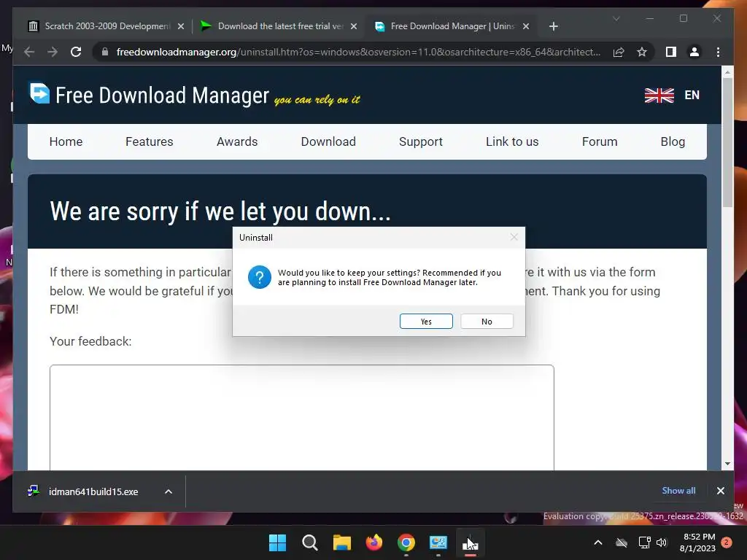Go to the Awards page

(237, 141)
